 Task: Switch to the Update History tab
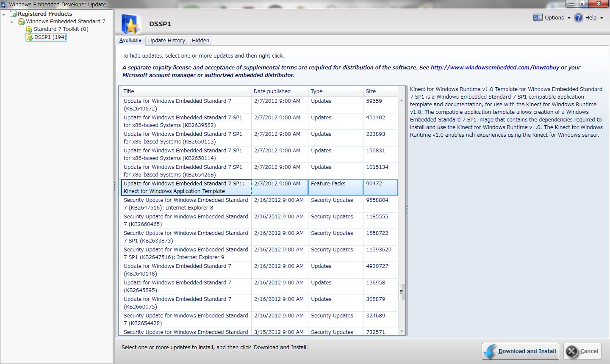[166, 41]
